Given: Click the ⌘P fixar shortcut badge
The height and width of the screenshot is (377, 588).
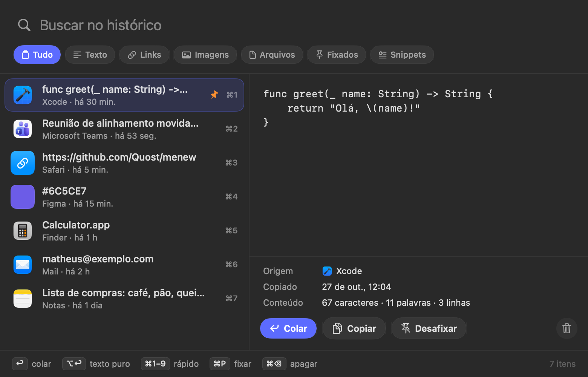Looking at the screenshot, I should (220, 364).
